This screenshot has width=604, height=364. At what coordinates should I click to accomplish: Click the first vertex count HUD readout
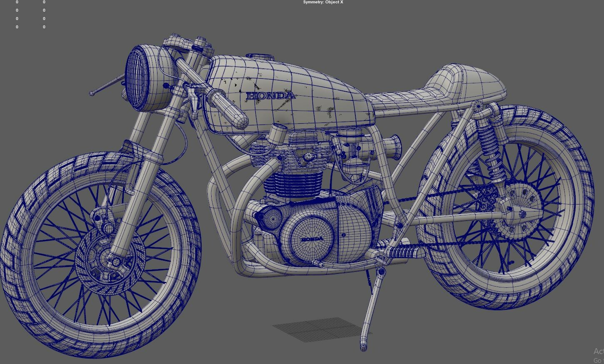pyautogui.click(x=17, y=2)
